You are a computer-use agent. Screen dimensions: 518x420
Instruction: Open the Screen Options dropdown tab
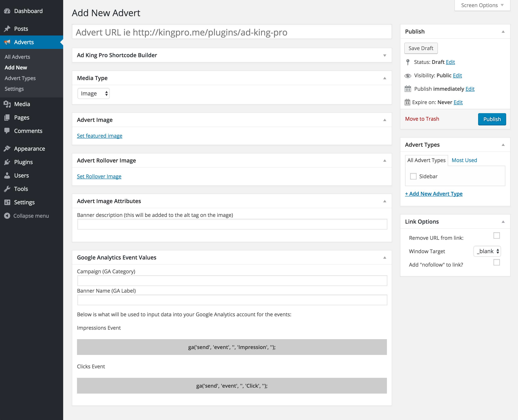tap(482, 5)
